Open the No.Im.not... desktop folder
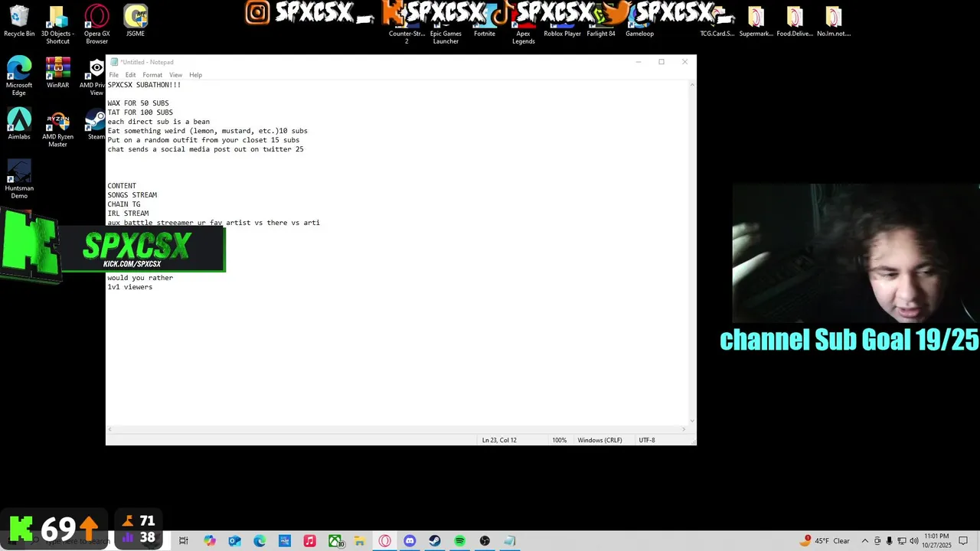 coord(834,21)
